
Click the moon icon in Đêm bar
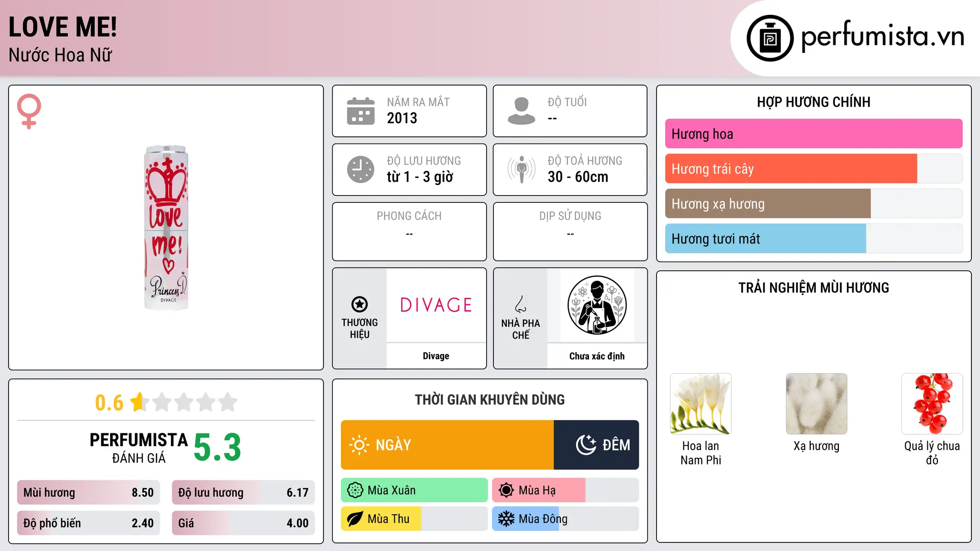[586, 445]
